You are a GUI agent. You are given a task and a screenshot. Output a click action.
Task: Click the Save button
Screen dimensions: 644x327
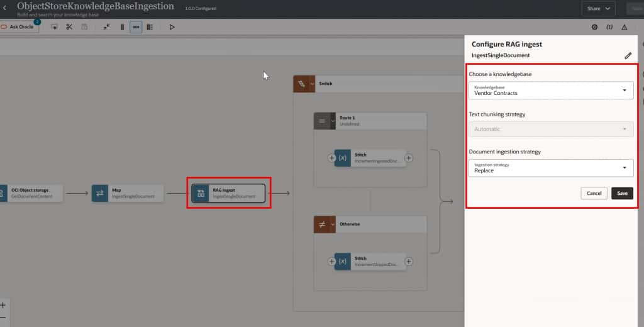pyautogui.click(x=622, y=193)
